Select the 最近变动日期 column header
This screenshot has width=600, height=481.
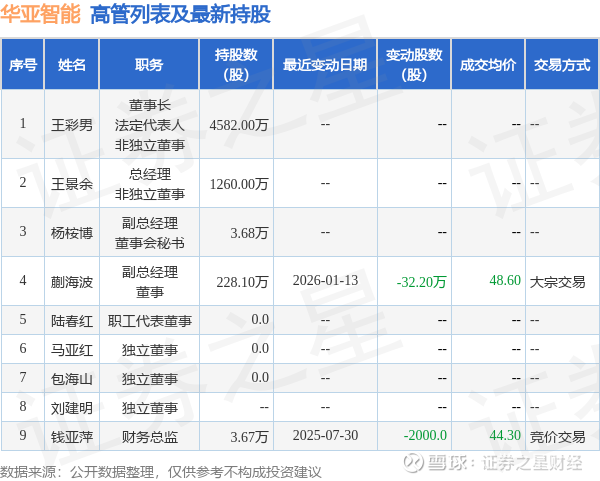(325, 64)
